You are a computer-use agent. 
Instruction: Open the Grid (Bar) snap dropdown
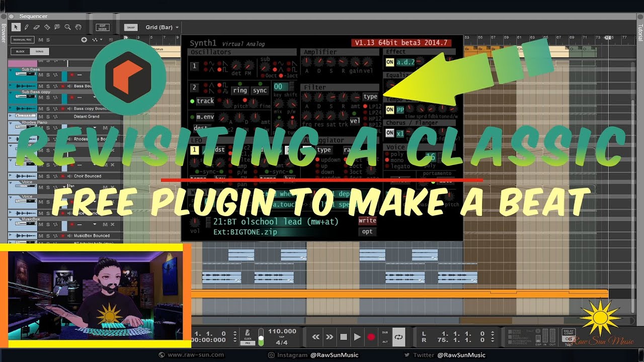pos(162,27)
